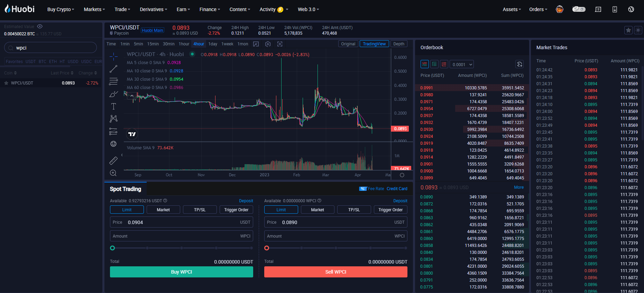Click the TradingView logo on chart
644x293 pixels.
132,134
